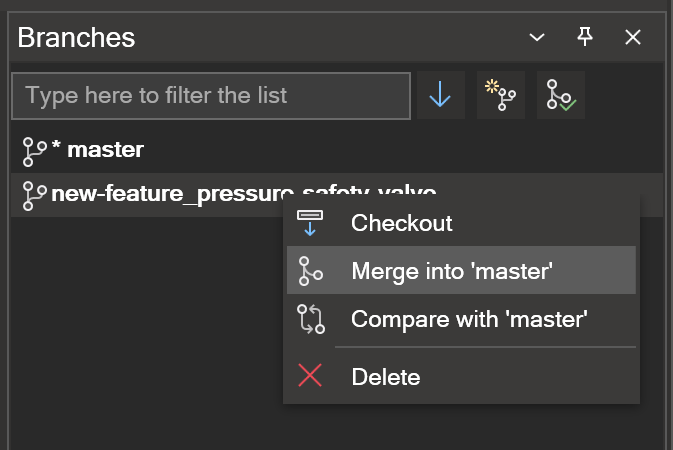
Task: Click the compare arrows icon in context menu
Action: click(311, 319)
